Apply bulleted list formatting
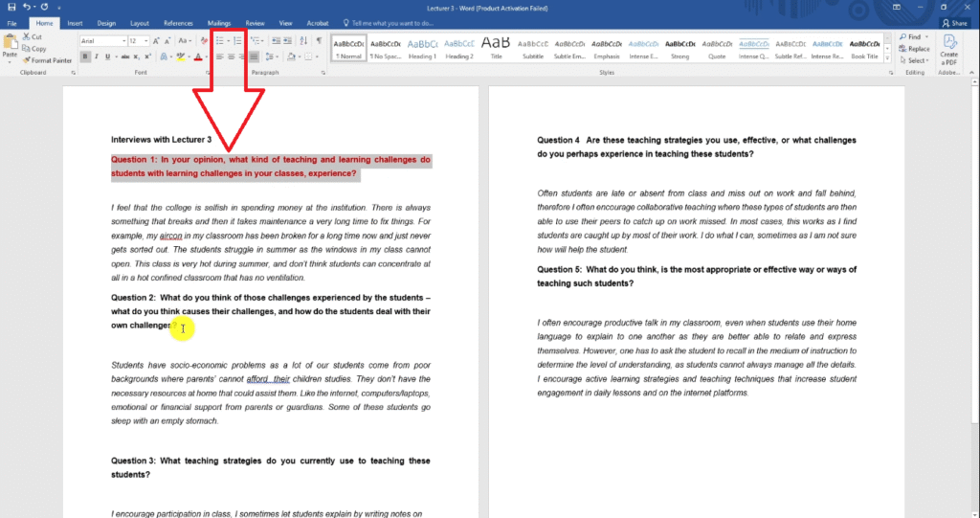This screenshot has width=980, height=518. pyautogui.click(x=219, y=41)
